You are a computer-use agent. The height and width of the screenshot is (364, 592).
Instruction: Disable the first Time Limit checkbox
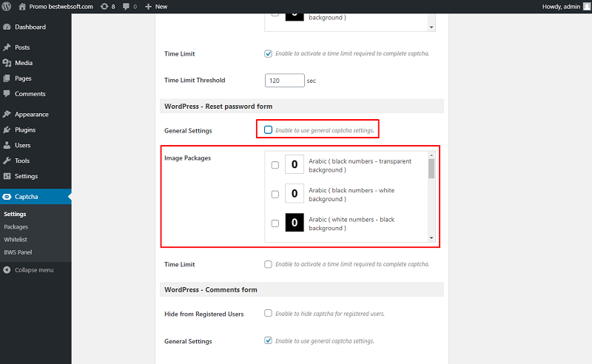pos(268,53)
